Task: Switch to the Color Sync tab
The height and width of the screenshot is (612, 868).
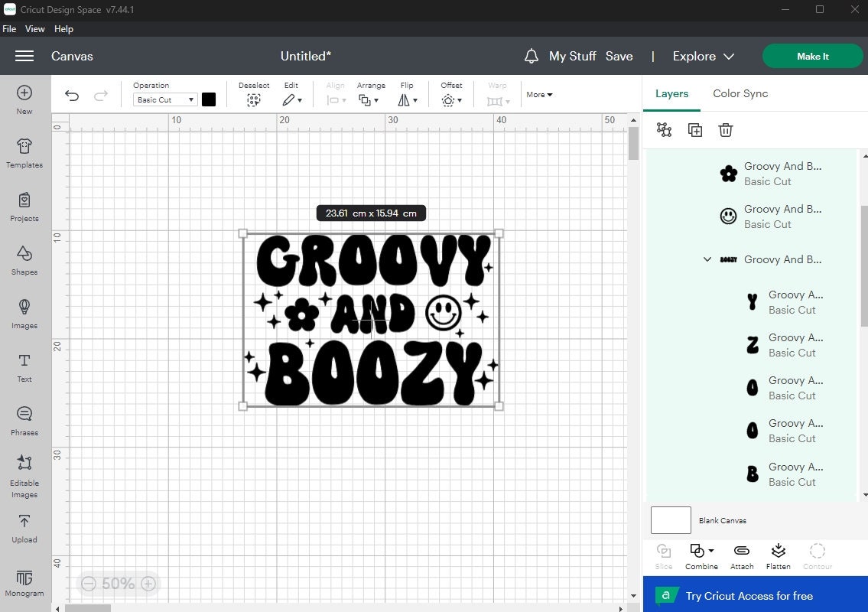Action: [x=740, y=93]
